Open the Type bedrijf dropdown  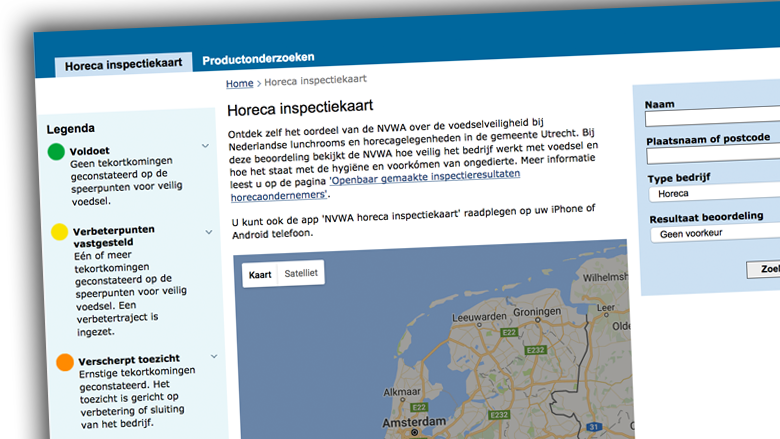(x=714, y=192)
